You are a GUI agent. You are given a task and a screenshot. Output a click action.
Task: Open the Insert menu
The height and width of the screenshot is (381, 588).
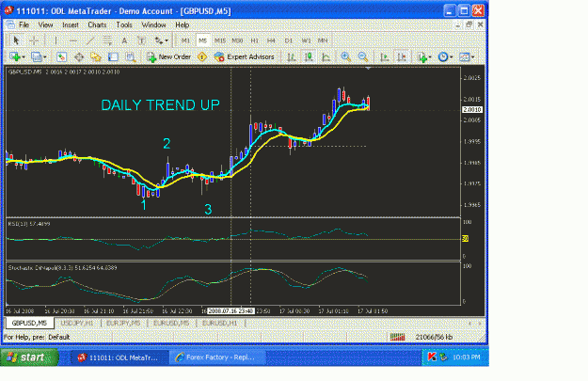[x=71, y=25]
